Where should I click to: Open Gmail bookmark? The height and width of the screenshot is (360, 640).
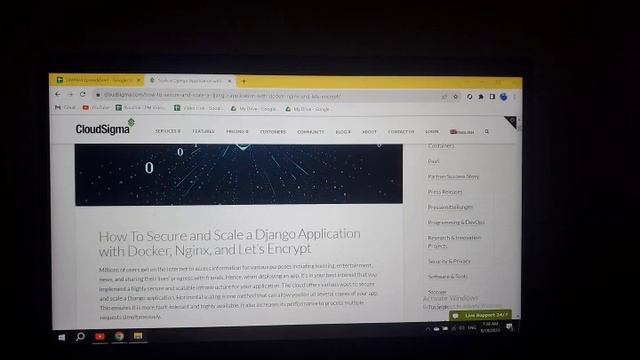point(65,107)
